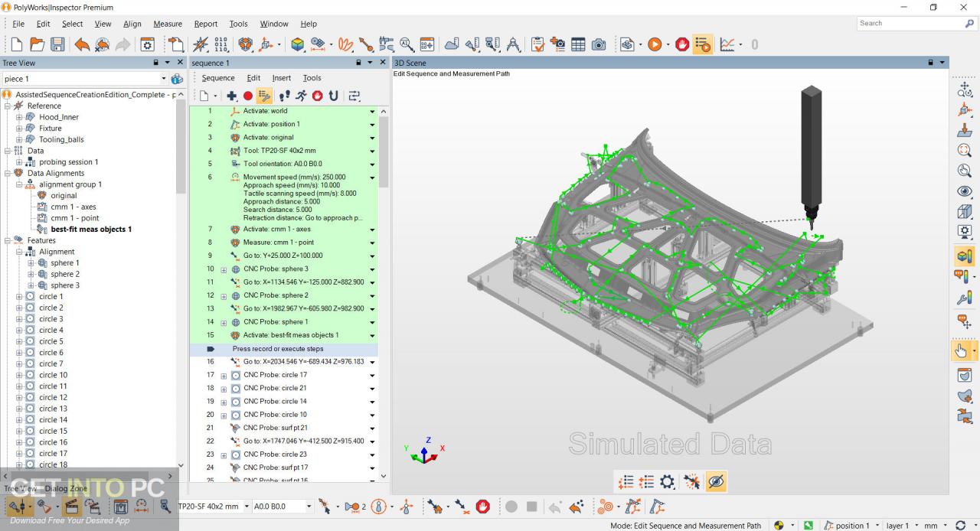Viewport: 980px width, 531px height.
Task: Open the options window-gear icon
Action: (147, 45)
